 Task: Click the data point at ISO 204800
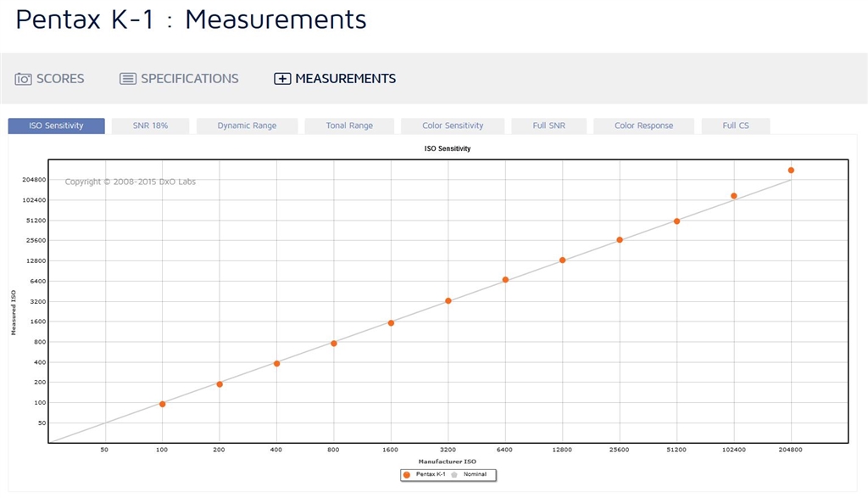[x=791, y=171]
